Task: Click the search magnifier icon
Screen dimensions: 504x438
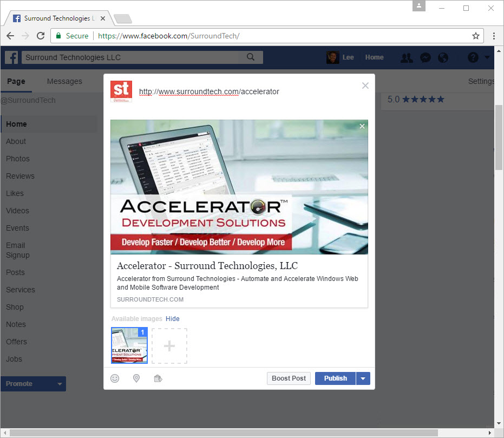Action: click(251, 57)
